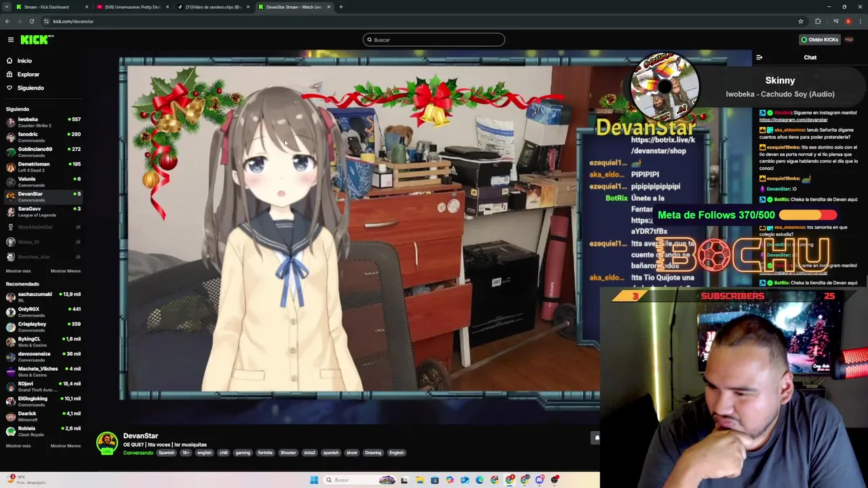Reload the page
The width and height of the screenshot is (868, 488).
pos(31,21)
